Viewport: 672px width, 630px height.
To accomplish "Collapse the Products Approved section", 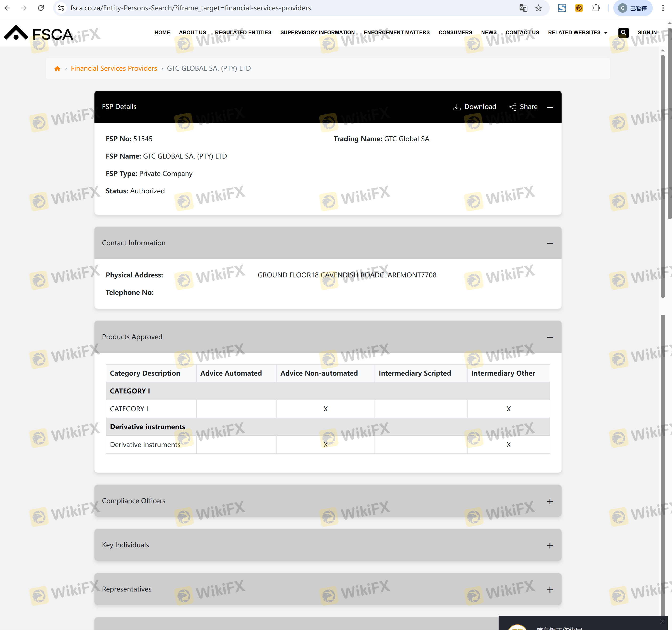I will pos(550,337).
